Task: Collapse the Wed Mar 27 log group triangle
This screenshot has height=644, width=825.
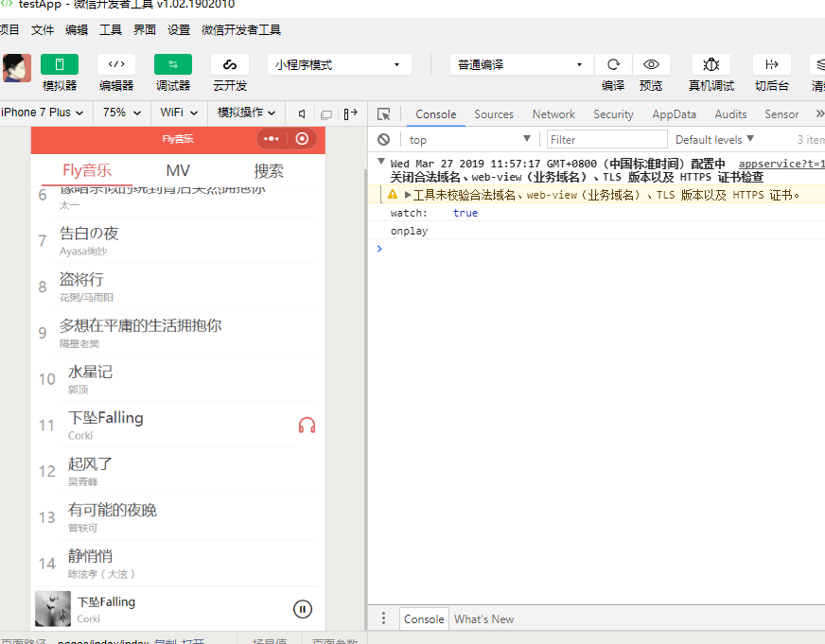Action: pos(381,162)
